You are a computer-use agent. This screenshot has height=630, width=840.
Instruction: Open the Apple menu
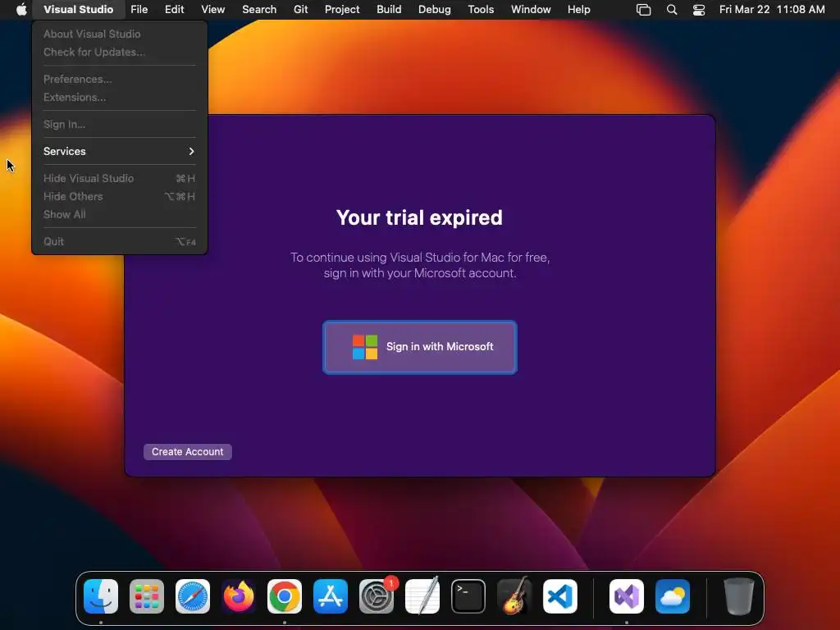[21, 9]
